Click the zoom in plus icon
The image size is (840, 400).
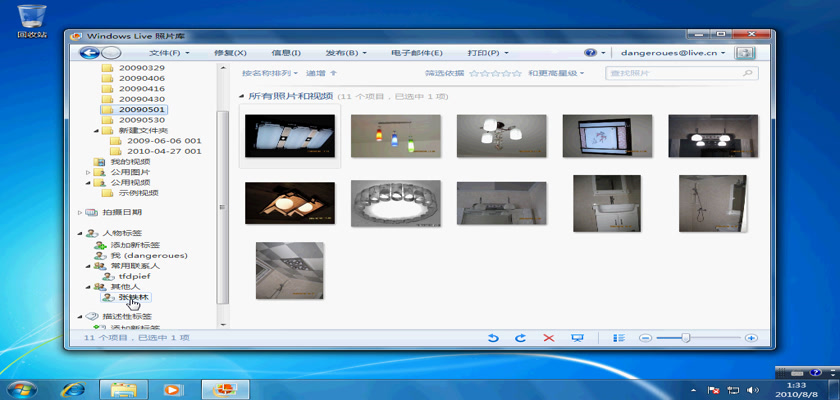tap(751, 339)
